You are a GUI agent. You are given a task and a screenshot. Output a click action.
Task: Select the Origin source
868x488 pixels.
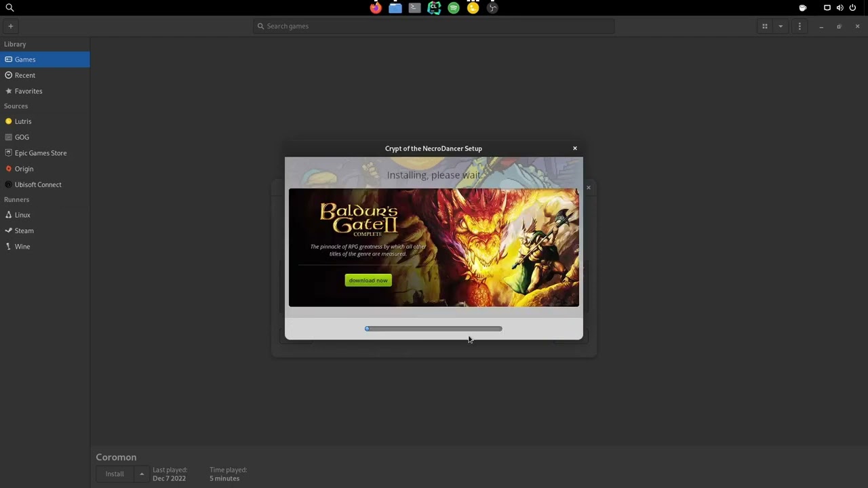(45, 169)
